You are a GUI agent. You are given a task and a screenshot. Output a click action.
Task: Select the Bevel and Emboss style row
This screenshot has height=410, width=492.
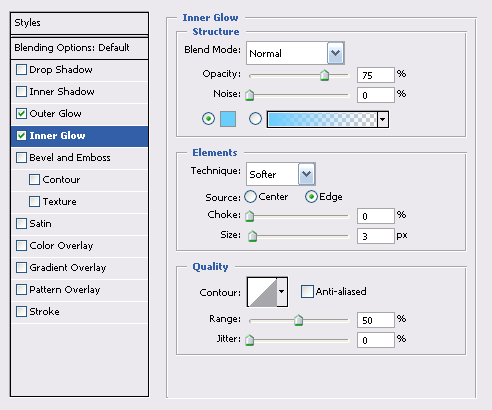click(x=80, y=158)
